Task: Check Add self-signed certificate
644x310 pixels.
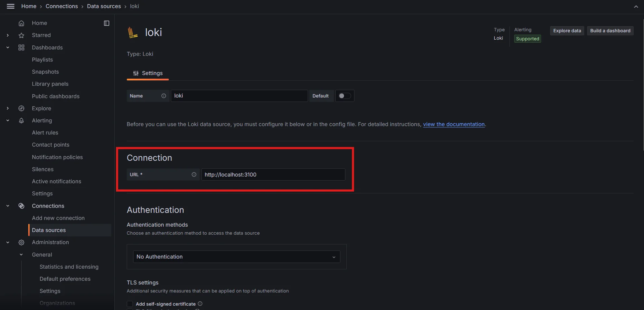Action: click(x=130, y=304)
